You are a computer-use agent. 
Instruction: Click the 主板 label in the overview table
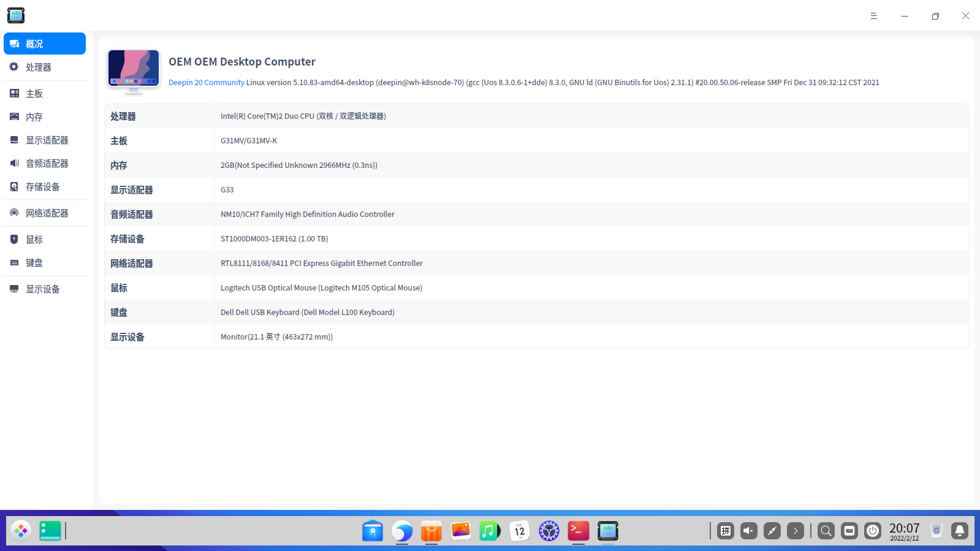click(x=119, y=141)
